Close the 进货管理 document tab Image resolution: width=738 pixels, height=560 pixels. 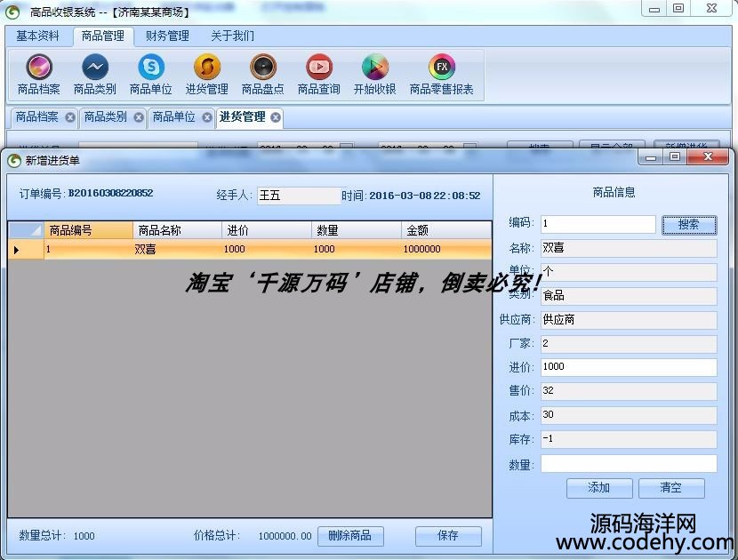[276, 117]
